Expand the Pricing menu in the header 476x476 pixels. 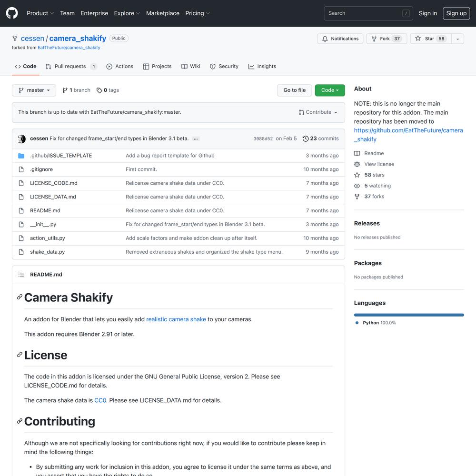pos(198,13)
